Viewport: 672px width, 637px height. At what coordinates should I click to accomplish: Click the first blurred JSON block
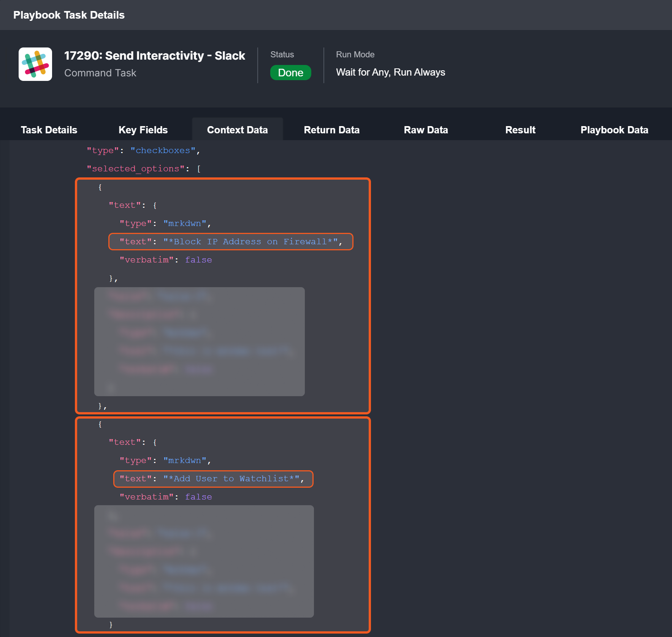pyautogui.click(x=199, y=341)
